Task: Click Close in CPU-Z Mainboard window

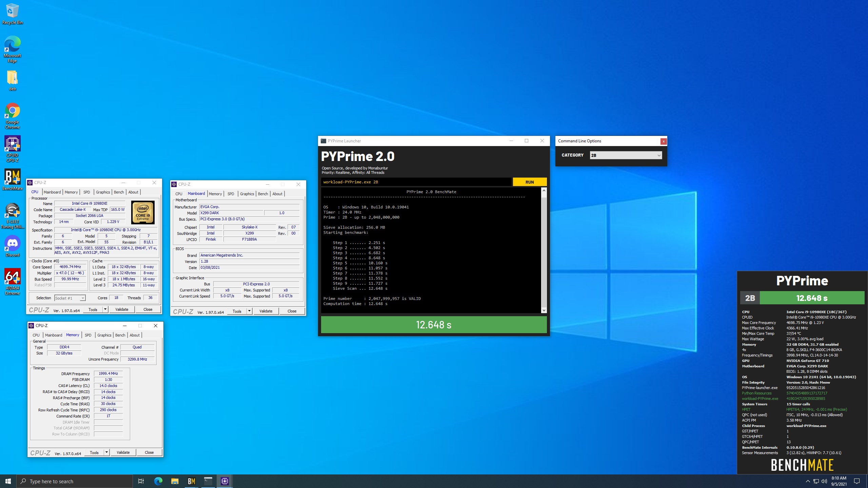Action: (x=292, y=311)
